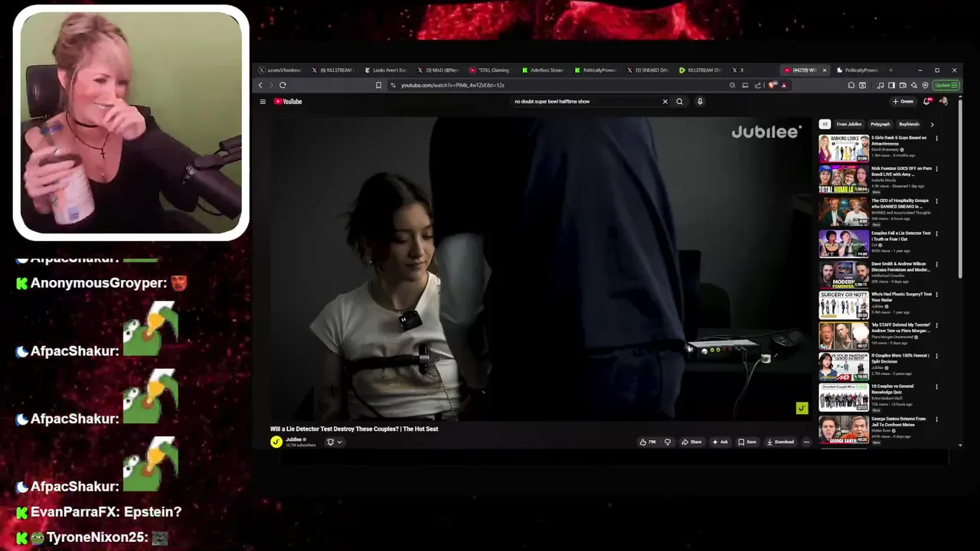Open options menu for Nick Fuentes video
This screenshot has width=980, height=551.
point(936,169)
